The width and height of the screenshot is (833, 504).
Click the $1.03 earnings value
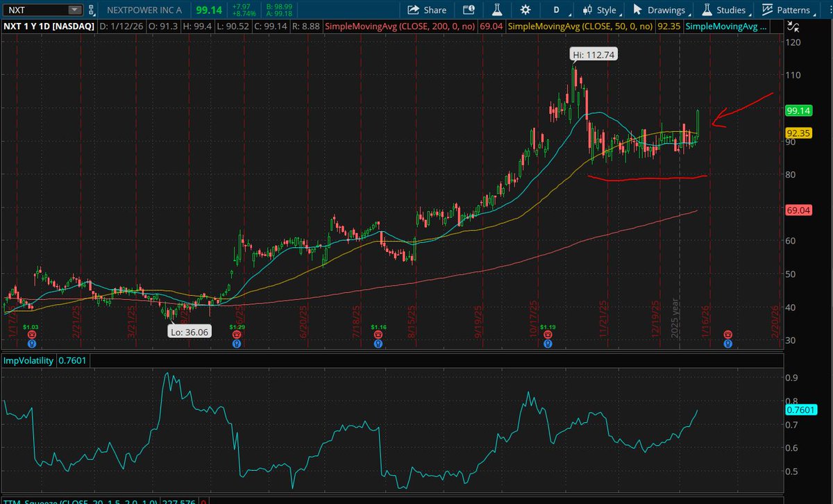click(31, 326)
